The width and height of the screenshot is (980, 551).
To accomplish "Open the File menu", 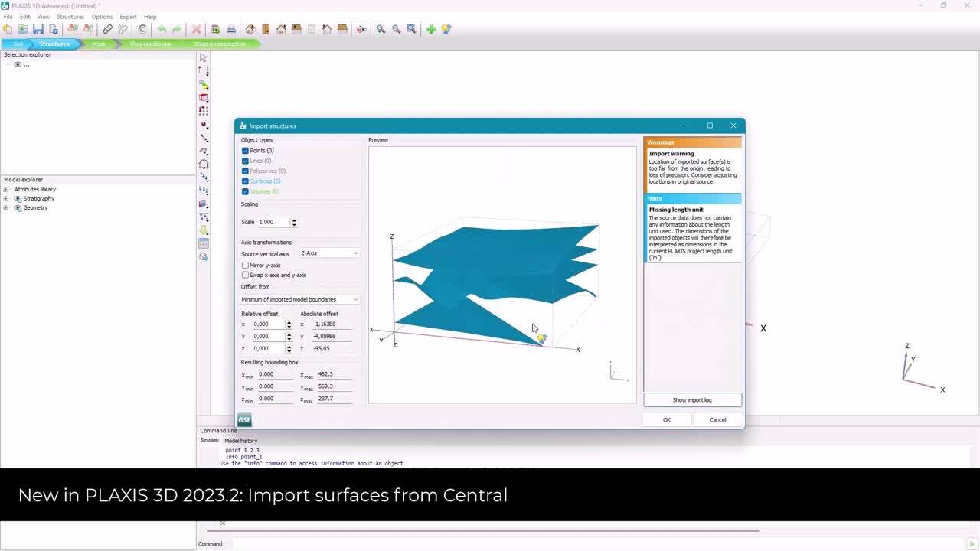I will point(8,17).
